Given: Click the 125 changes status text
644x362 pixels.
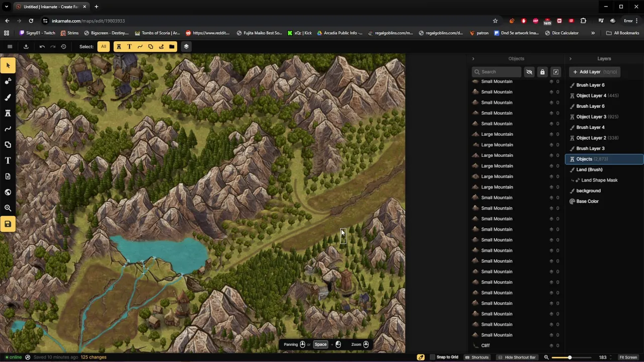Looking at the screenshot, I should (x=93, y=357).
